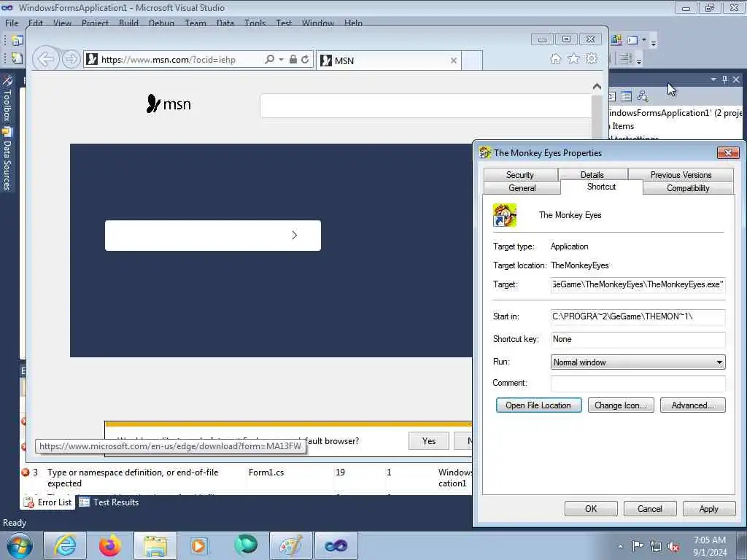Click the search magnifier in IE address bar

point(270,60)
